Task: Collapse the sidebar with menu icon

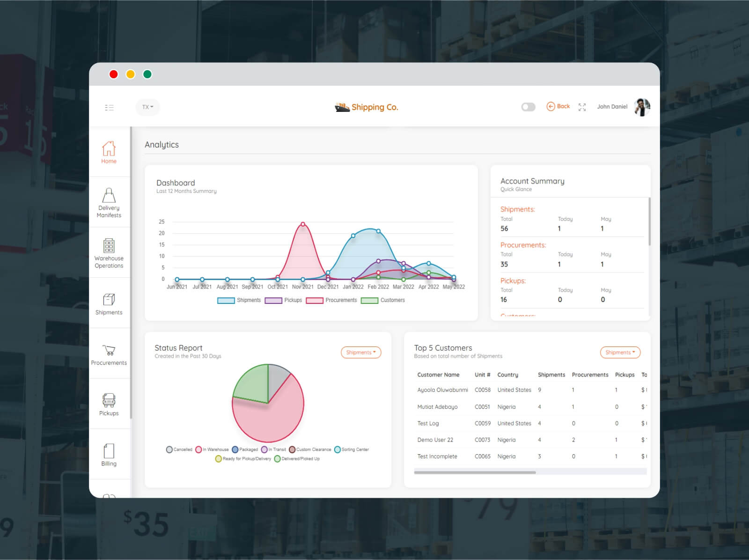Action: click(x=109, y=107)
